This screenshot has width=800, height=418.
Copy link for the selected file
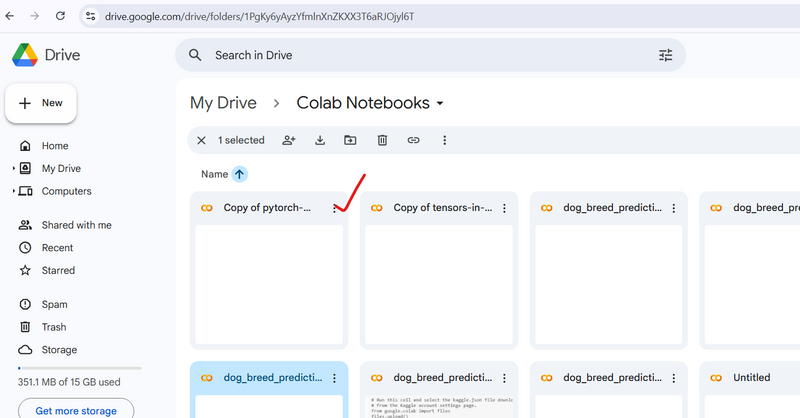pyautogui.click(x=413, y=141)
